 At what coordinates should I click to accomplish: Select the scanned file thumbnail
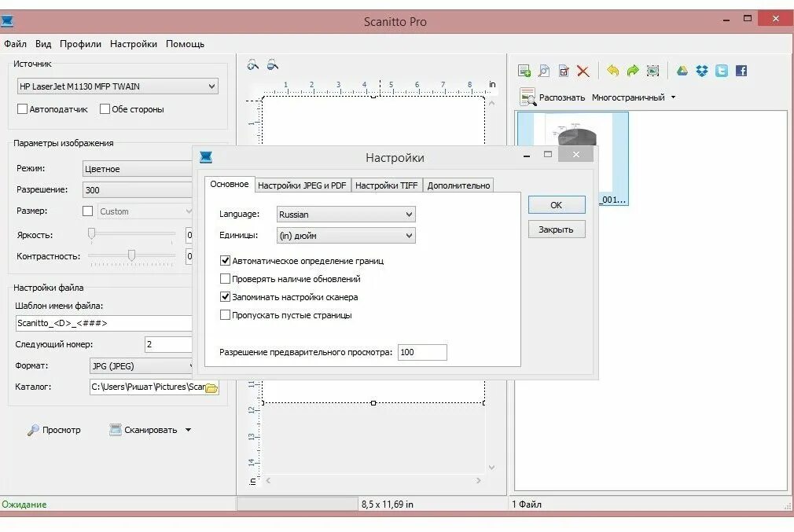click(572, 159)
